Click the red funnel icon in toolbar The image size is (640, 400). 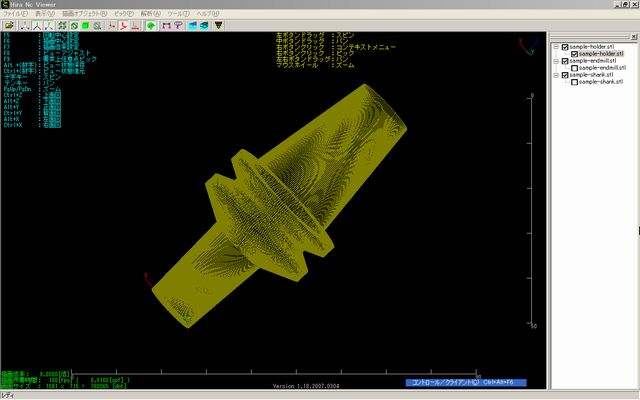pyautogui.click(x=179, y=25)
